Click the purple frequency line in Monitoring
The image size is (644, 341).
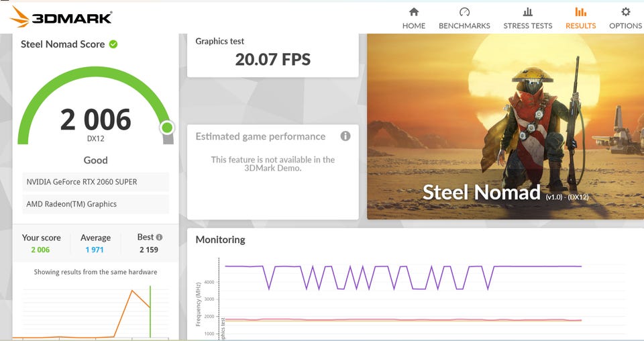pyautogui.click(x=534, y=266)
